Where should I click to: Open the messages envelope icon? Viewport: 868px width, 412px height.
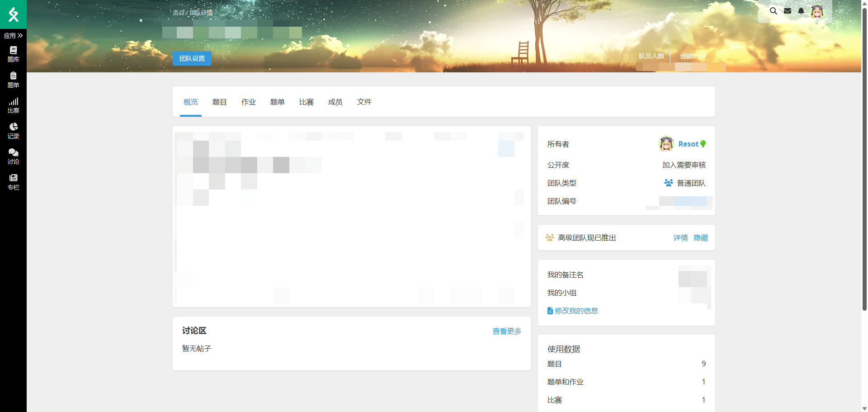788,10
